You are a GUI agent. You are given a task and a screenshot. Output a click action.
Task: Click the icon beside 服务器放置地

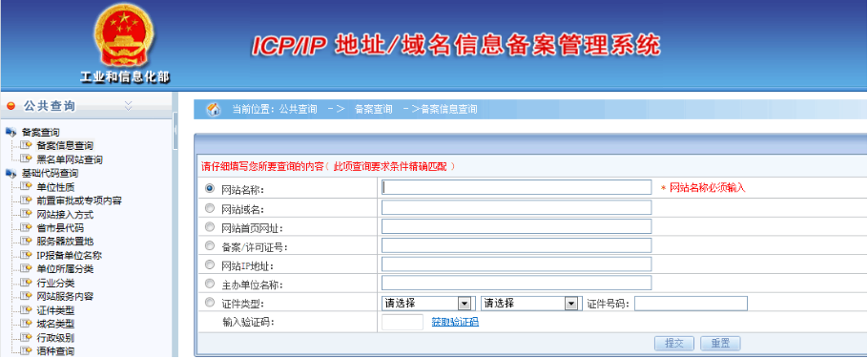click(x=26, y=241)
